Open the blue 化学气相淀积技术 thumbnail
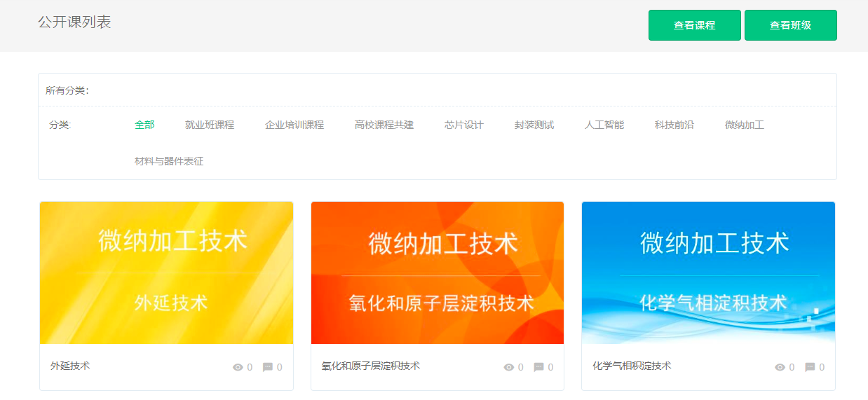The width and height of the screenshot is (868, 400). [x=708, y=273]
